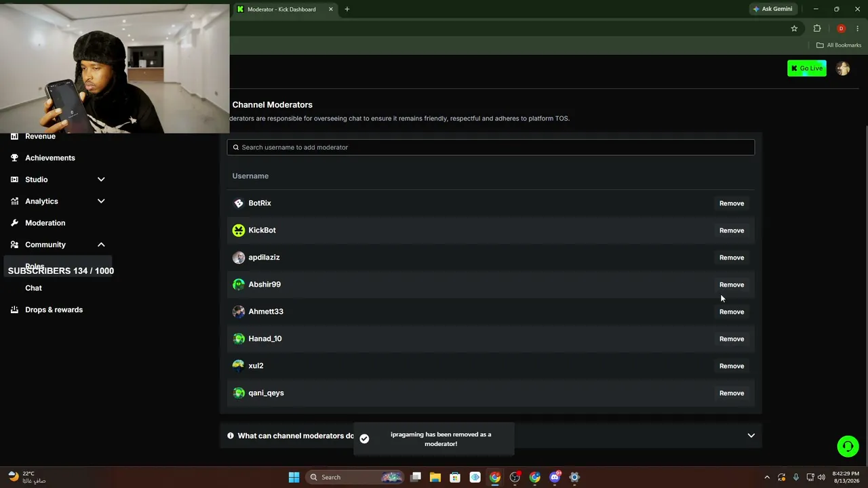The image size is (868, 488).
Task: Click the xul2 avatar icon
Action: 239,366
